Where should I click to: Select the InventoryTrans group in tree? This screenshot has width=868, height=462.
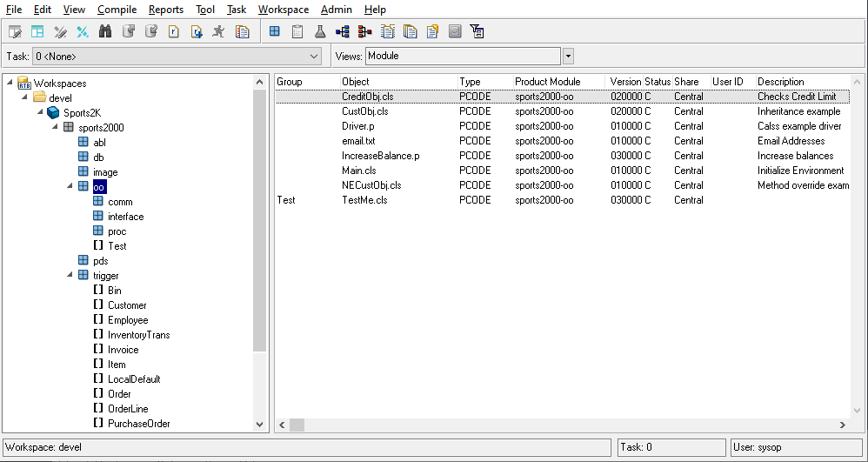[138, 335]
